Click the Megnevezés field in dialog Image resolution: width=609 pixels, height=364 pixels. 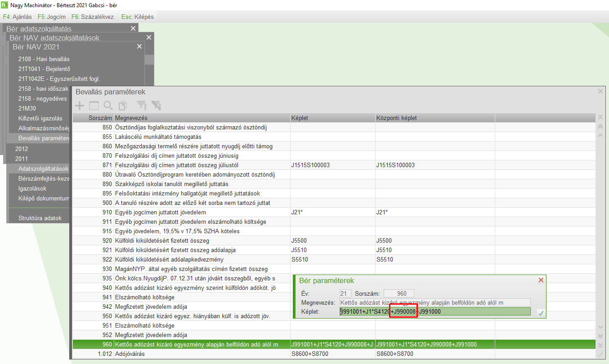pos(435,302)
